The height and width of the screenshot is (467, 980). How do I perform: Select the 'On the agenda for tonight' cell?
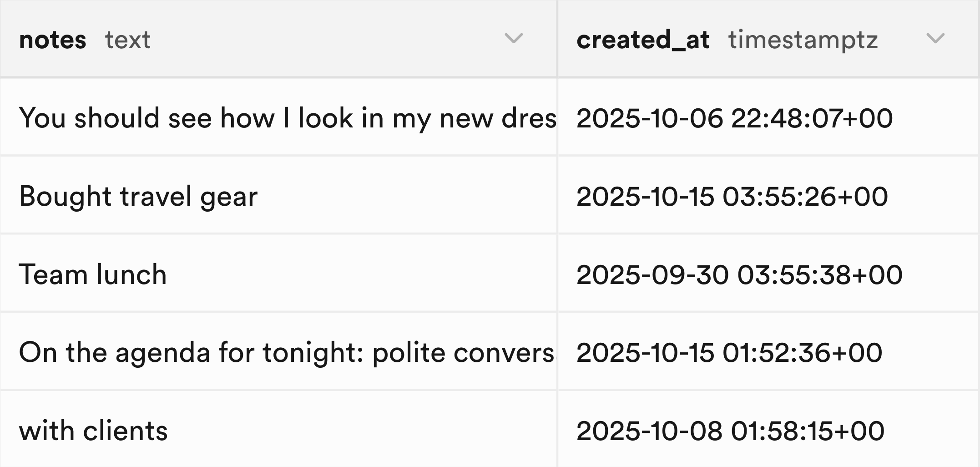tap(287, 353)
